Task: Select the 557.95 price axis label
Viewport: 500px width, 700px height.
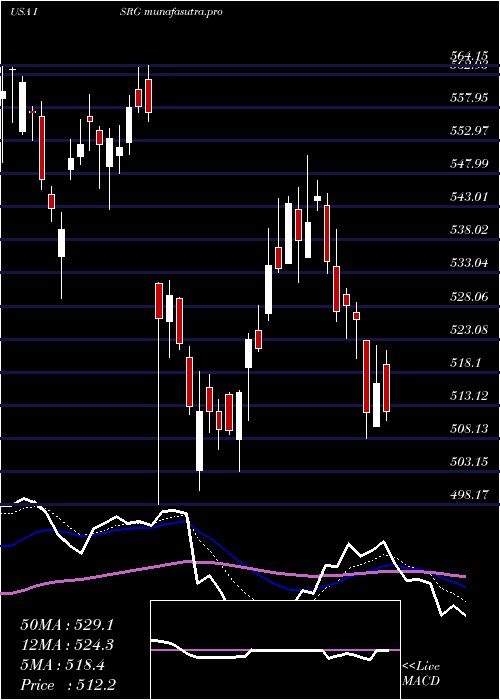Action: [x=469, y=97]
